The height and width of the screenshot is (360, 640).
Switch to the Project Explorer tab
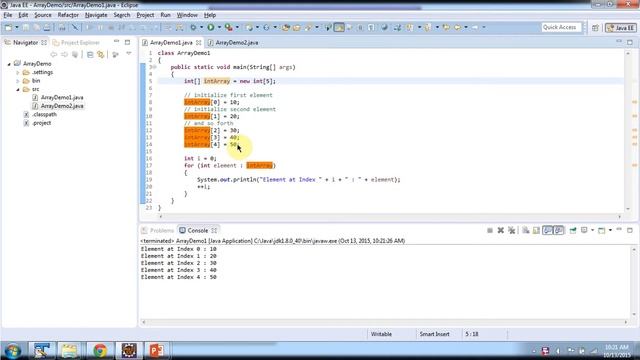coord(76,42)
